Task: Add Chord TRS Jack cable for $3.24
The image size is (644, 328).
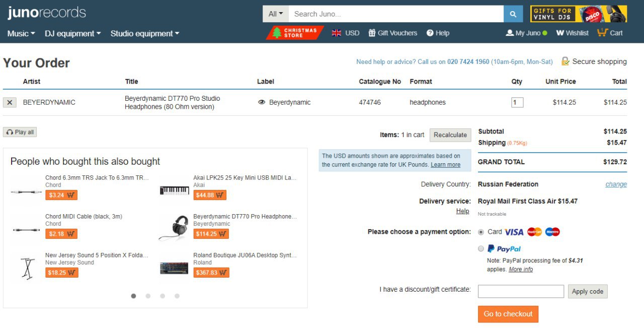Action: click(x=61, y=195)
